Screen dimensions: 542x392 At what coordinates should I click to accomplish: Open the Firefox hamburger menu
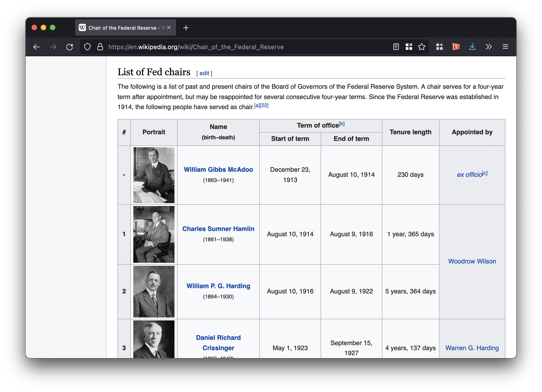(x=505, y=47)
